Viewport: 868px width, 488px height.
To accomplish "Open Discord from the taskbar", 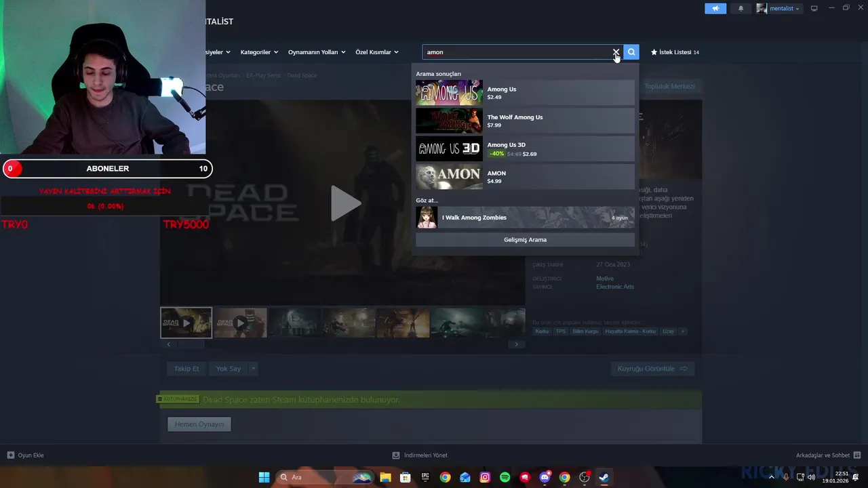I will pos(545,477).
